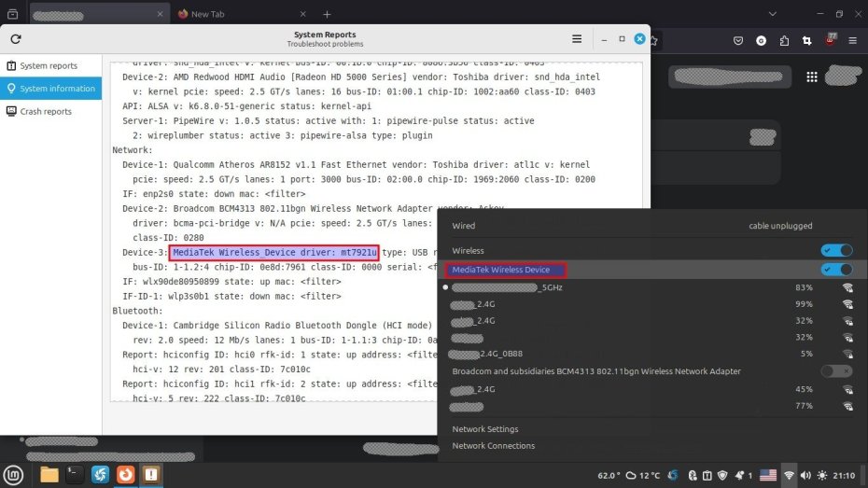Open the apps grid in browser page
This screenshot has height=488, width=868.
(812, 77)
